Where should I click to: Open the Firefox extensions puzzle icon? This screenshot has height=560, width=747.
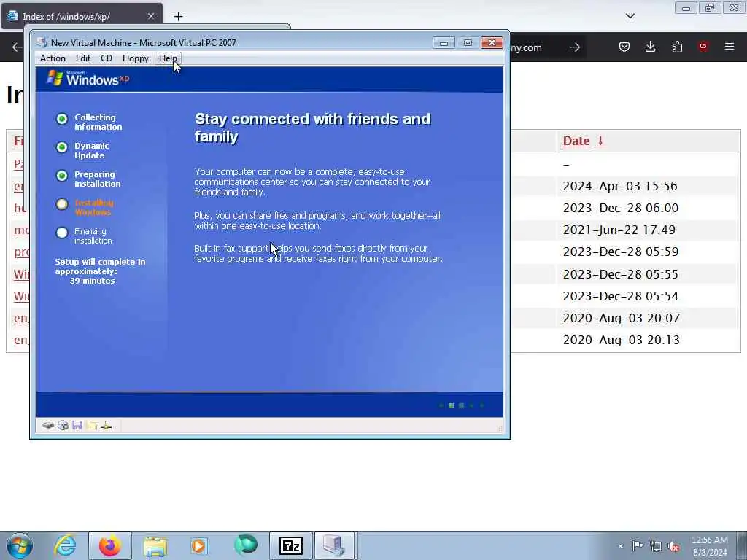tap(677, 47)
